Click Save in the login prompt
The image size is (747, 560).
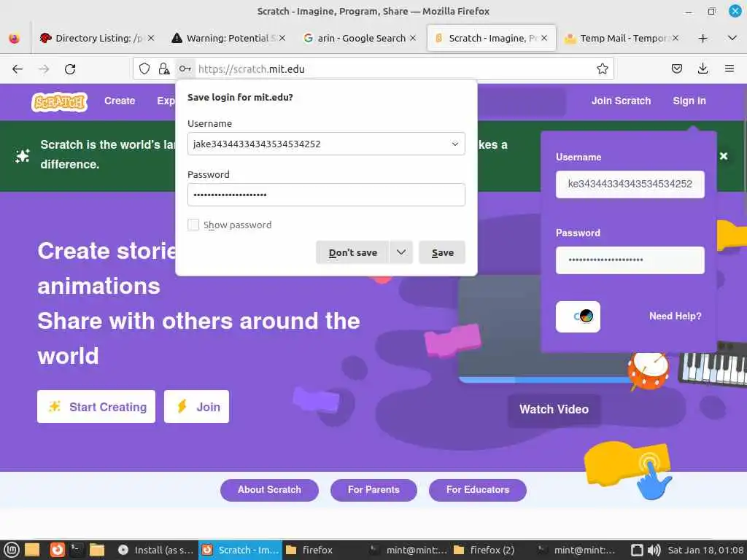click(x=442, y=252)
